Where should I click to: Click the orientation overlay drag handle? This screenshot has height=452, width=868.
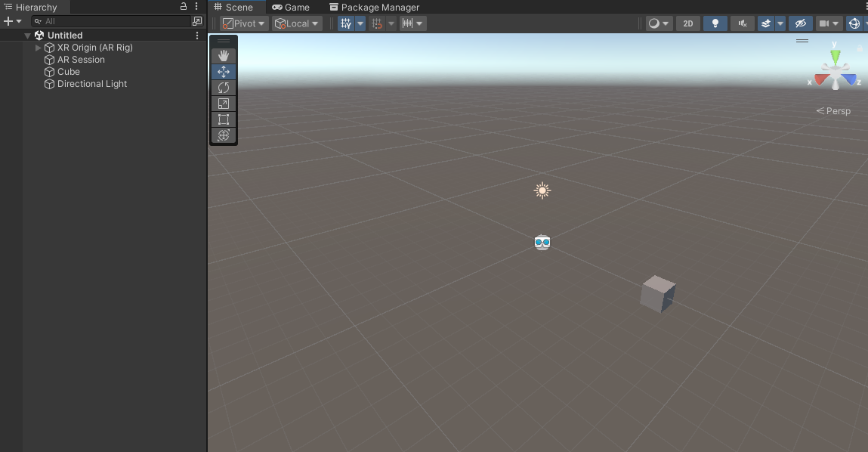pyautogui.click(x=802, y=41)
